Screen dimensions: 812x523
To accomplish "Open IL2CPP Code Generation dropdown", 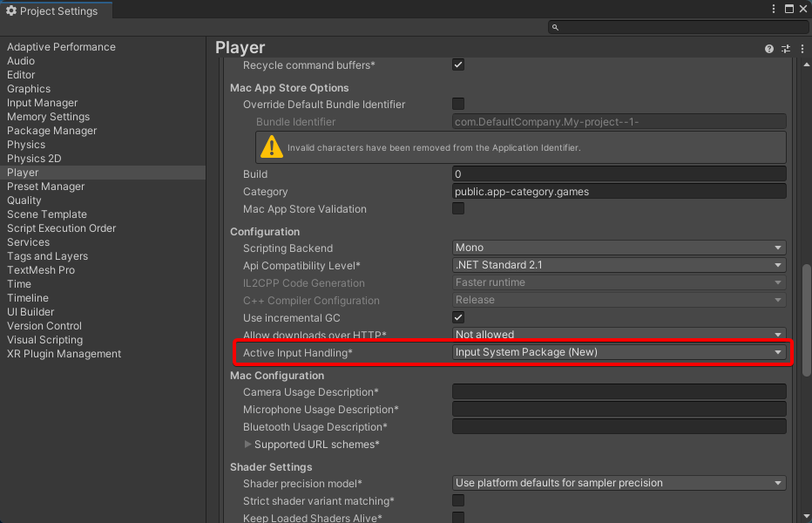I will [619, 282].
